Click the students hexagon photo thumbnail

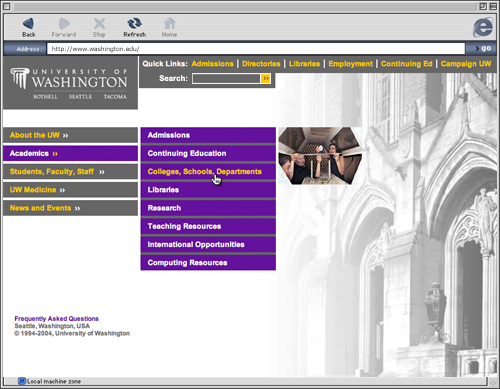[x=320, y=156]
